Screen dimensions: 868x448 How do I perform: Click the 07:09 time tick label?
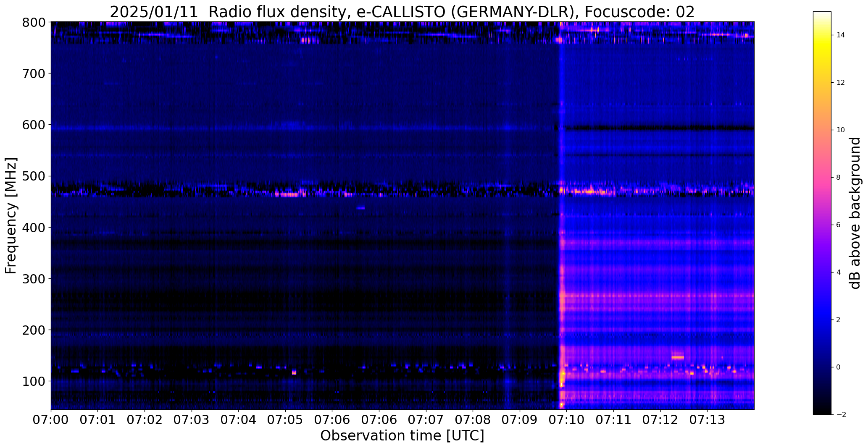pos(520,420)
